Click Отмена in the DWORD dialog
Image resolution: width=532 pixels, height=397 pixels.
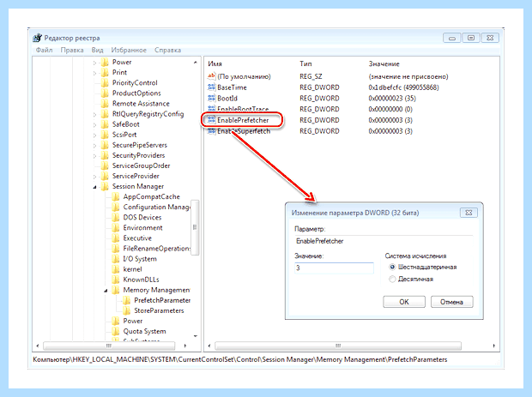451,302
